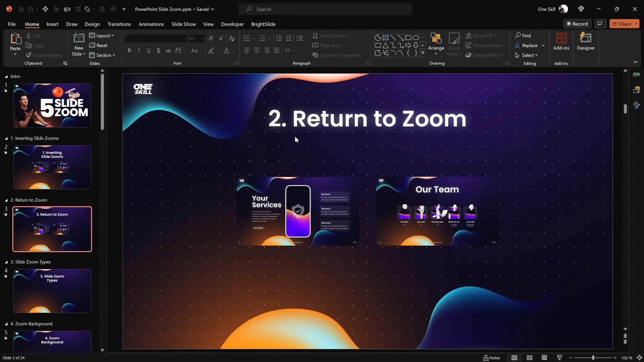644x362 pixels.
Task: Click Find in Editing group
Action: point(523,36)
